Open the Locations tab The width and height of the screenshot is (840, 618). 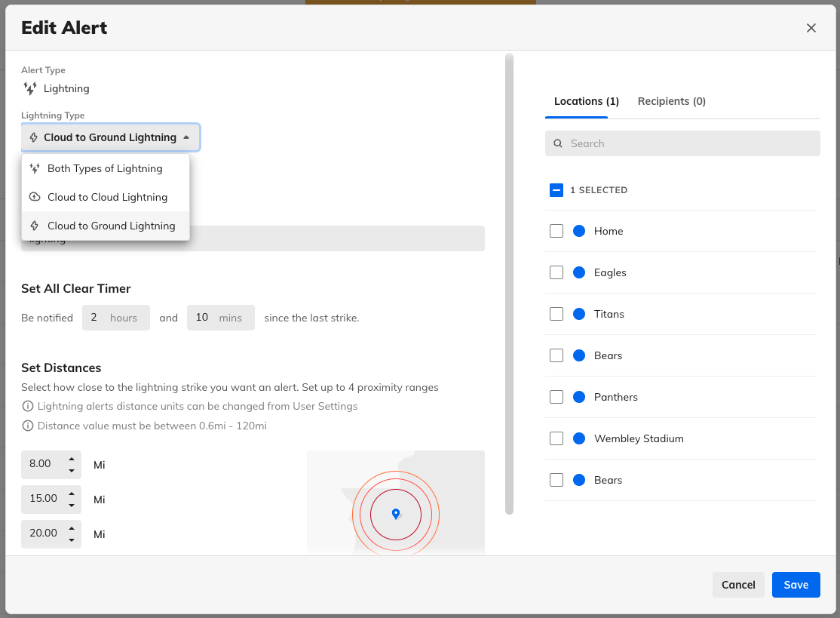pos(586,101)
